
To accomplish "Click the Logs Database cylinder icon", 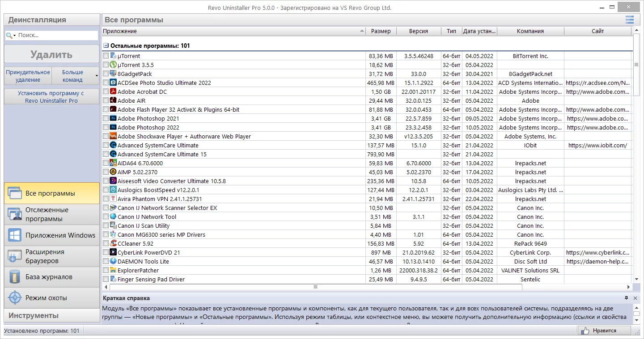I will click(15, 277).
